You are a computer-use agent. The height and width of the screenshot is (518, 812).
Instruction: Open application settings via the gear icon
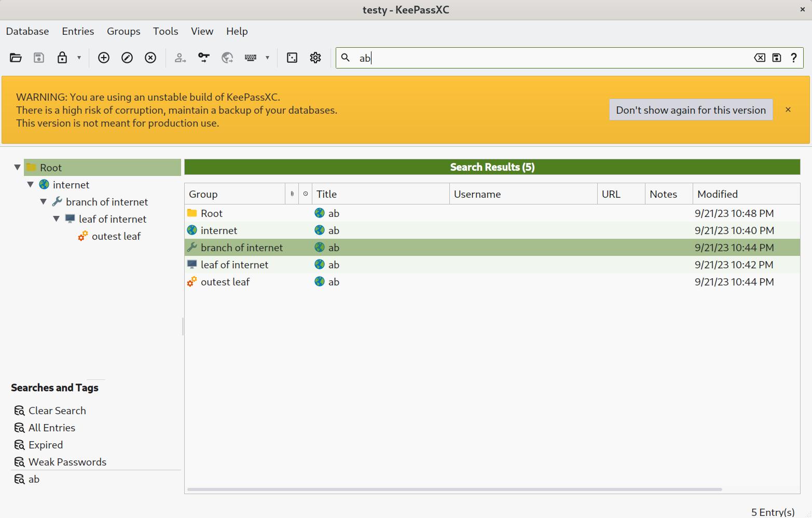[x=315, y=58]
